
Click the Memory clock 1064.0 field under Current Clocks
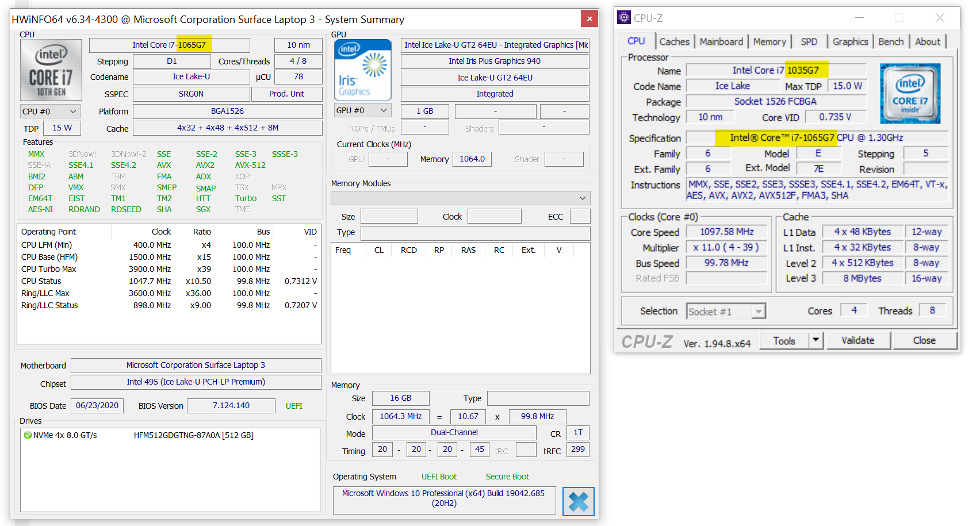(472, 159)
